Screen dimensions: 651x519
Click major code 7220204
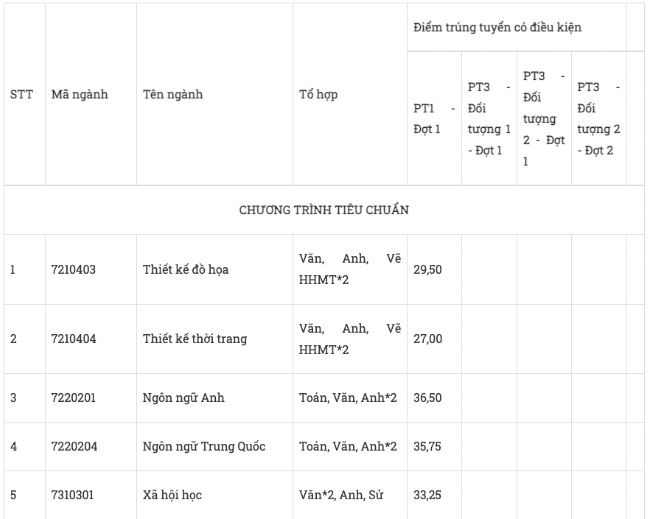click(73, 446)
